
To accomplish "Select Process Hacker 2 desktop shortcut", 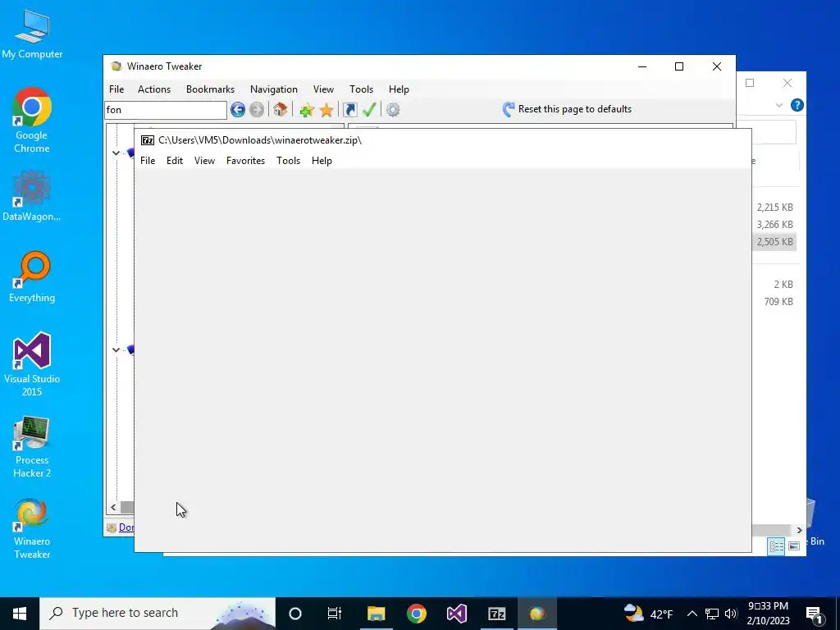I will point(32,447).
